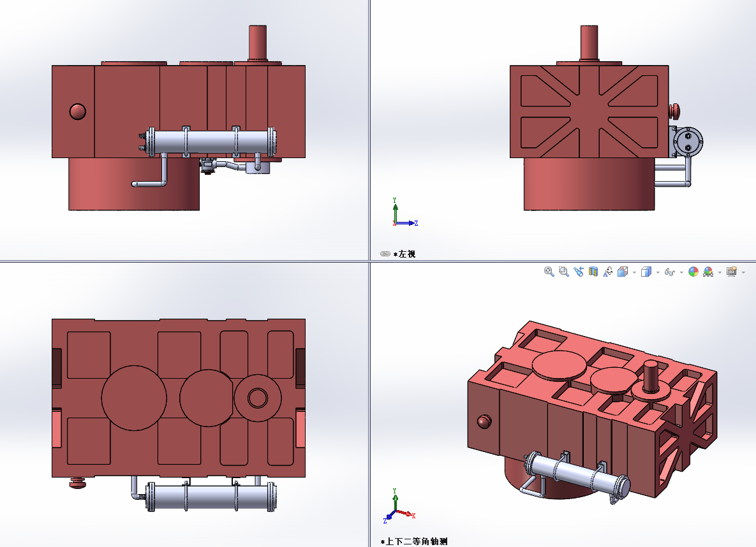The width and height of the screenshot is (756, 547).
Task: Click the Display Style cube icon
Action: [646, 272]
